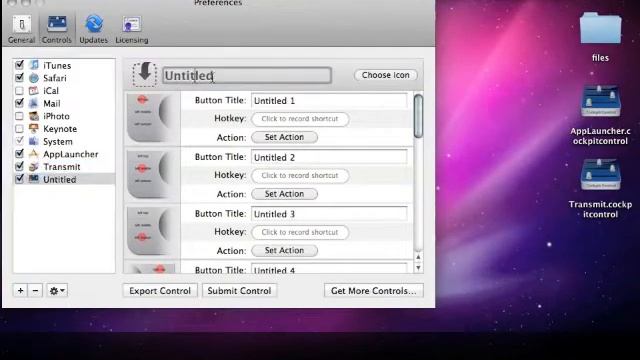640x360 pixels.
Task: Select the System row in controls list
Action: coord(64,141)
